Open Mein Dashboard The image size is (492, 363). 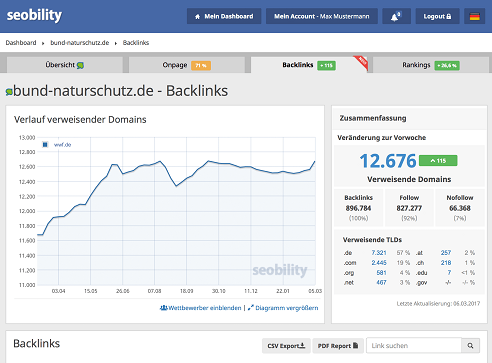(224, 16)
